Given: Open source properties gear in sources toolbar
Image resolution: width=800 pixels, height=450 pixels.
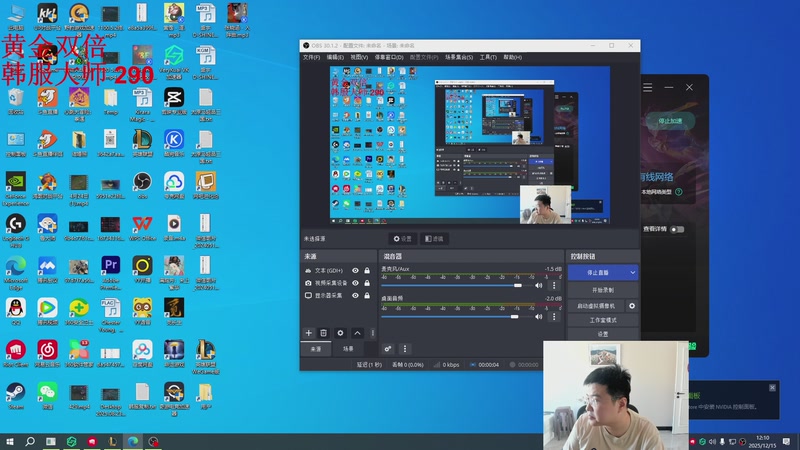Looking at the screenshot, I should [x=340, y=333].
